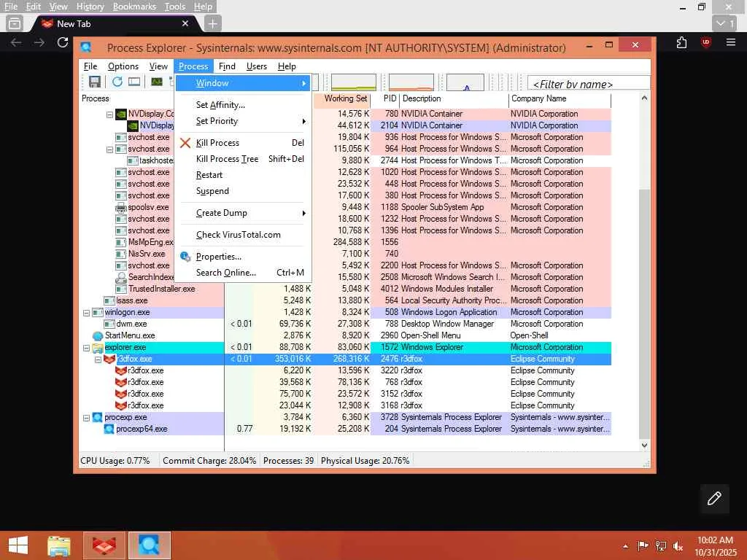Open File Explorer from the taskbar

(x=59, y=545)
